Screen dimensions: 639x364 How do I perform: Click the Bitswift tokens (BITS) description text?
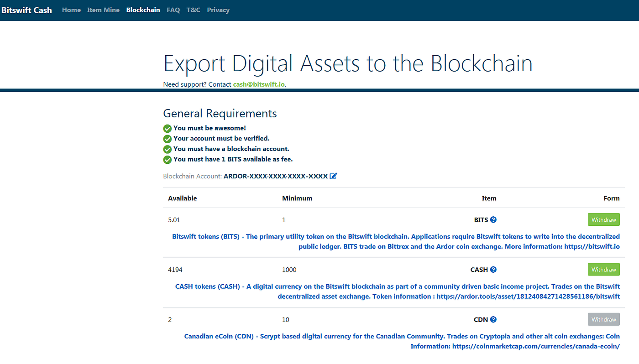(x=396, y=241)
